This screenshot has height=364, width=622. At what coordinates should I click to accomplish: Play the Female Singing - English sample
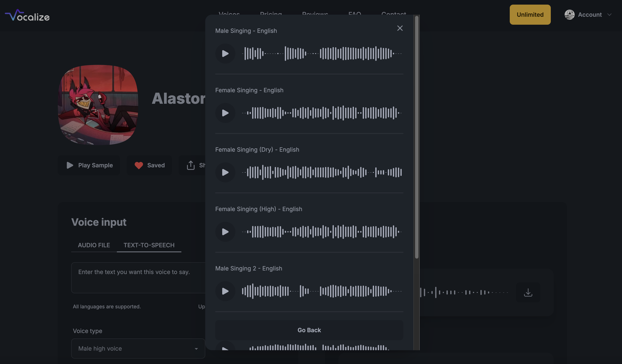[225, 113]
